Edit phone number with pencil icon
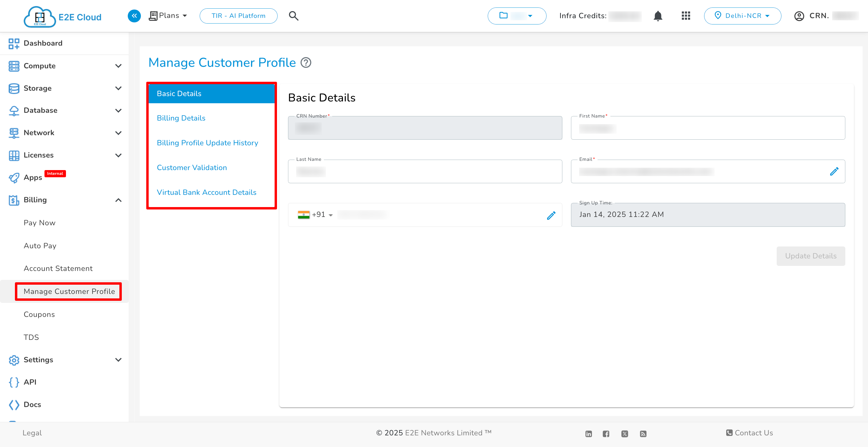This screenshot has height=447, width=868. 551,215
